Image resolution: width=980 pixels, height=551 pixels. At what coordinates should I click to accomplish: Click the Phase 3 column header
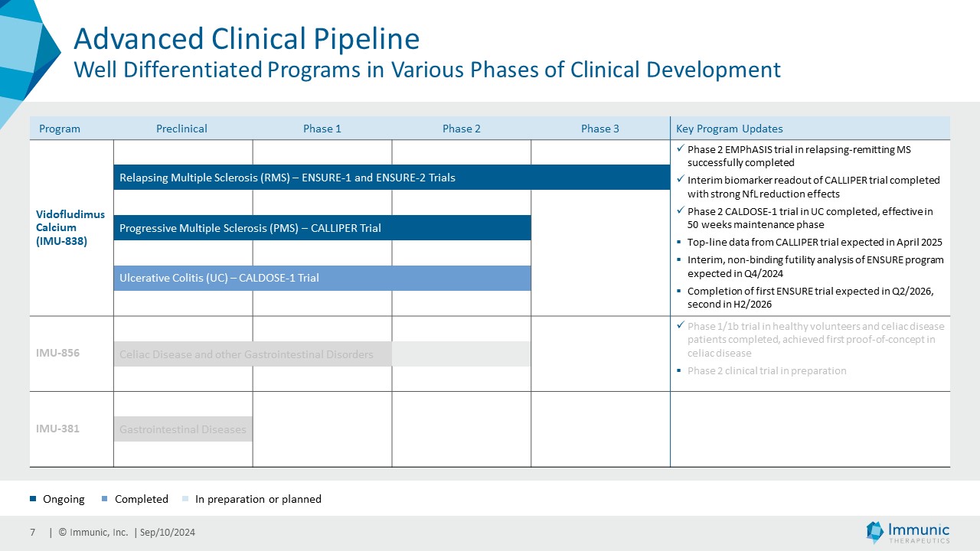click(x=599, y=129)
